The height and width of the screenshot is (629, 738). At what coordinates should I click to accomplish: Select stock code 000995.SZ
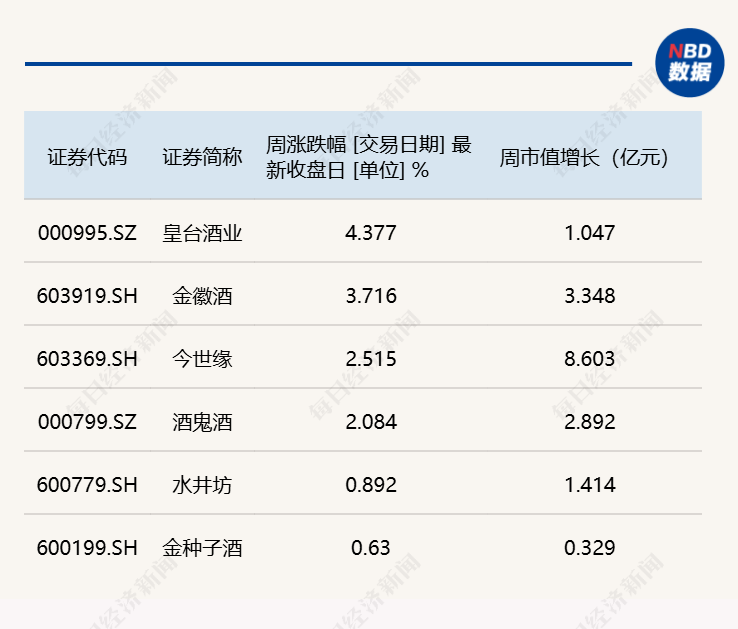(x=87, y=233)
